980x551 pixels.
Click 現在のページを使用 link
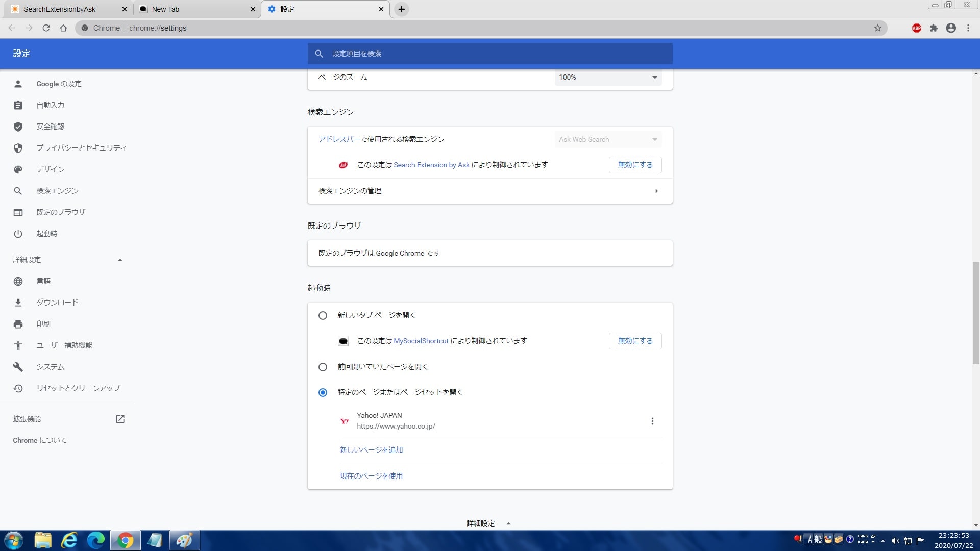371,476
